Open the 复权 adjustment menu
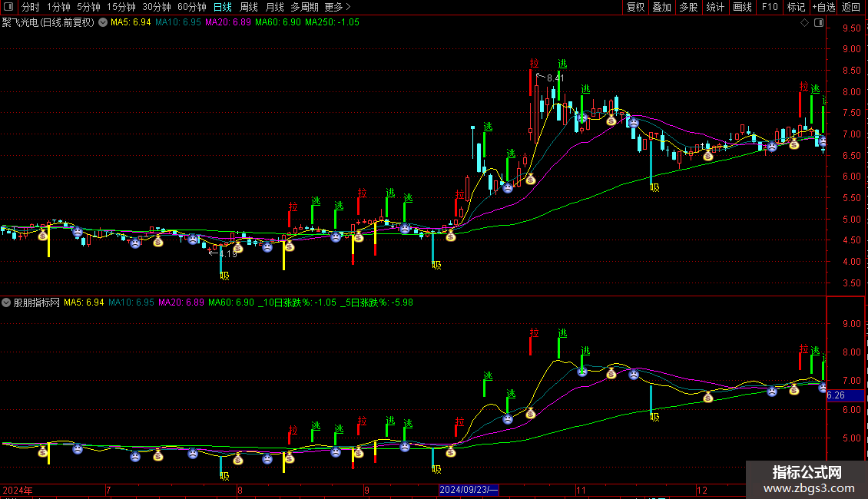 pyautogui.click(x=635, y=7)
